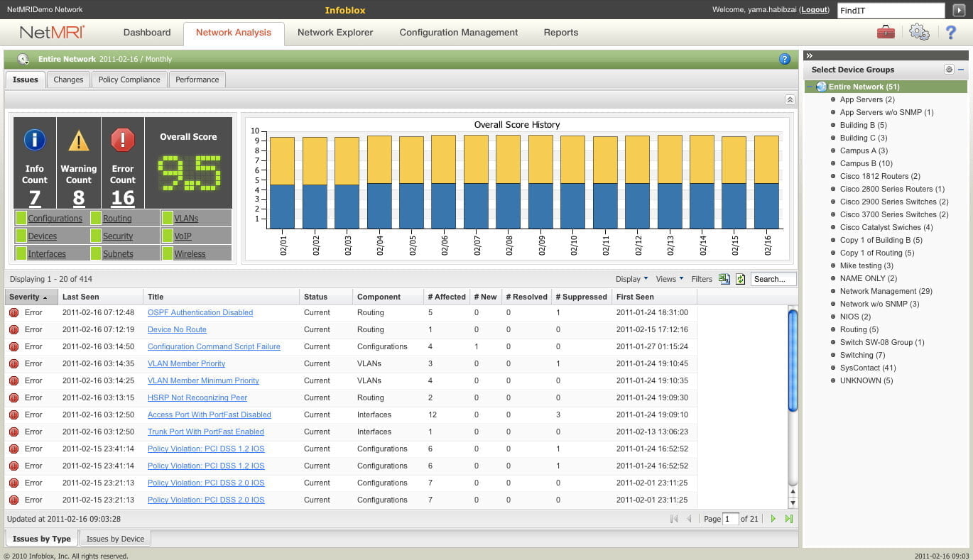Open help icon in Entire Network green bar
Screen dimensions: 973x560
(785, 59)
